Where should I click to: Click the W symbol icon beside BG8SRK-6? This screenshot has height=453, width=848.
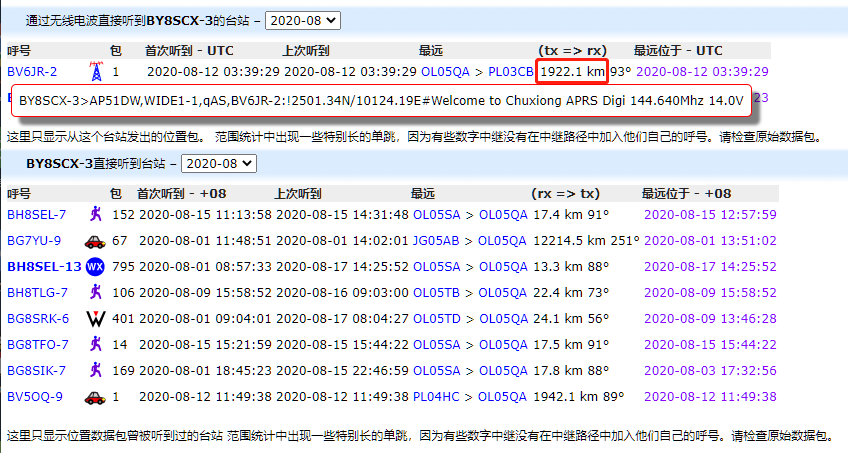click(95, 319)
